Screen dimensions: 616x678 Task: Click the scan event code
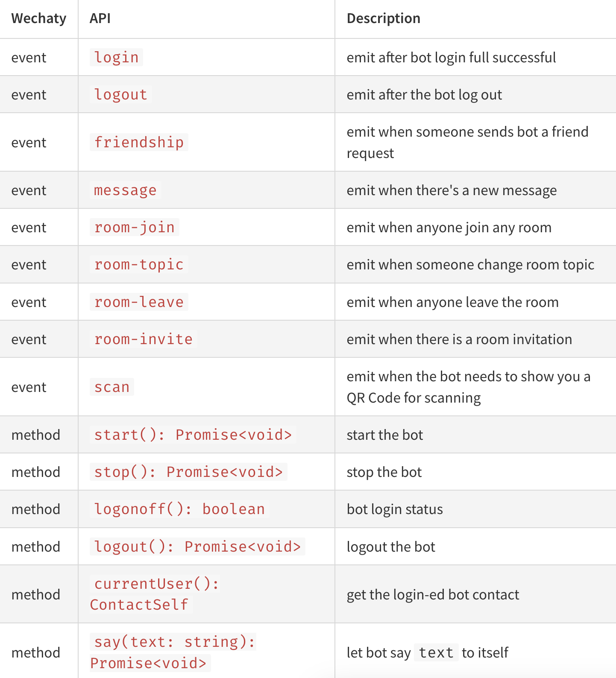(111, 387)
